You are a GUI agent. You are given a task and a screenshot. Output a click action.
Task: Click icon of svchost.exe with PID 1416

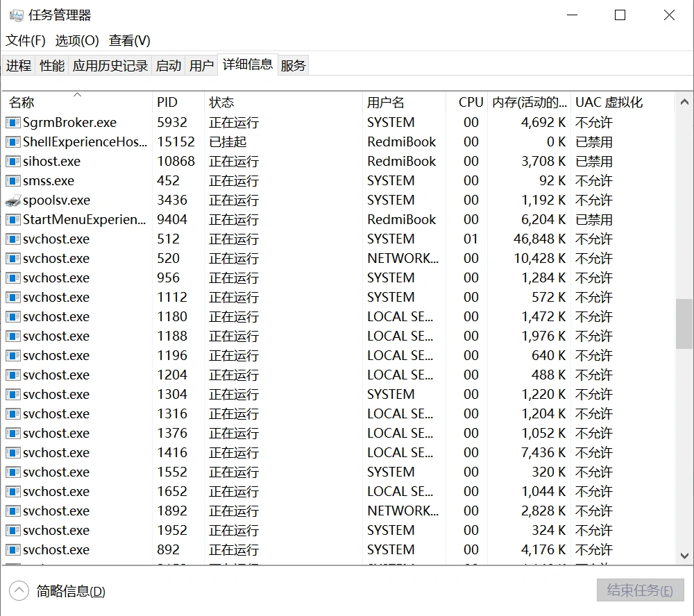click(x=12, y=453)
